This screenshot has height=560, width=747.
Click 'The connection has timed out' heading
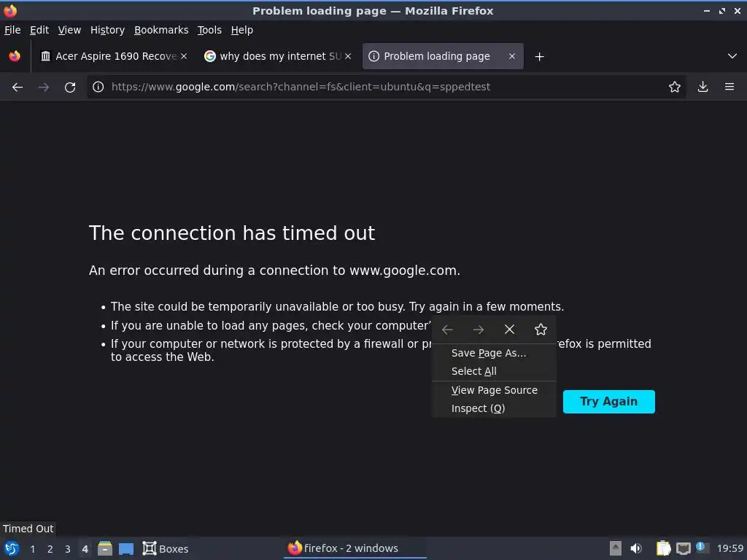coord(232,233)
